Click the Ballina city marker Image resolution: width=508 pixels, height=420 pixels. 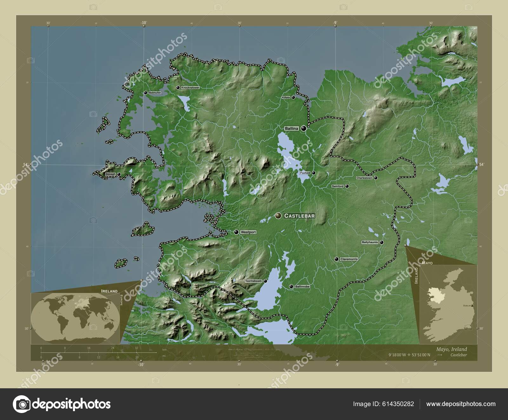(x=304, y=128)
